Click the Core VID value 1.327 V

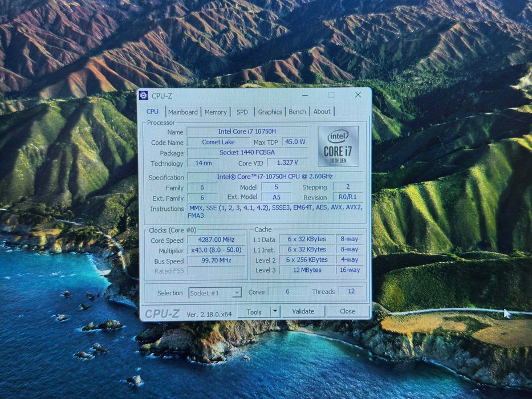(x=287, y=162)
